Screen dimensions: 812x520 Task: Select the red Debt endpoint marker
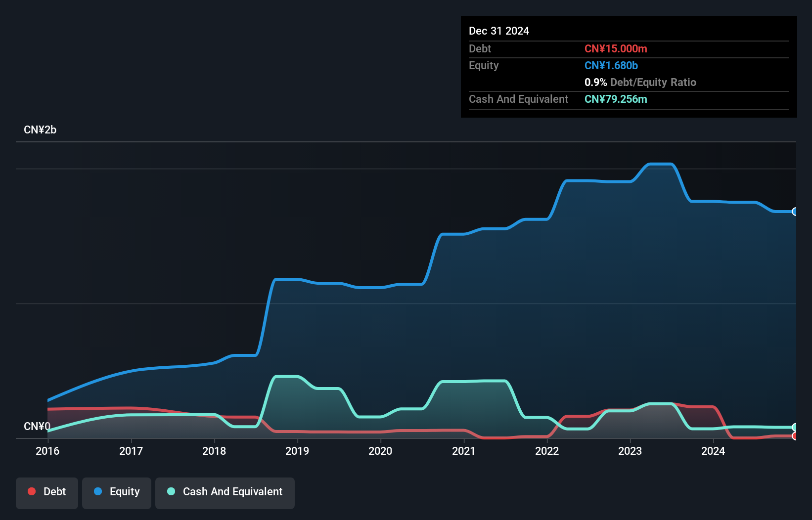(x=795, y=436)
